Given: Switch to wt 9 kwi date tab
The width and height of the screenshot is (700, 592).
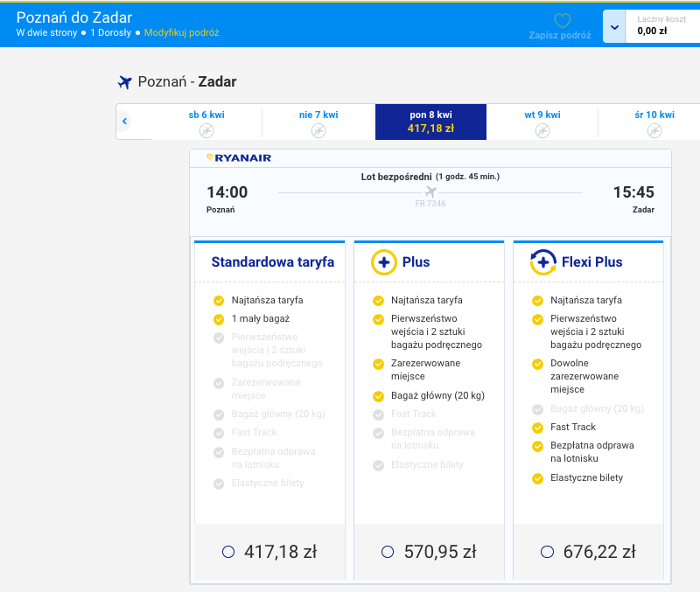Looking at the screenshot, I should 542,122.
